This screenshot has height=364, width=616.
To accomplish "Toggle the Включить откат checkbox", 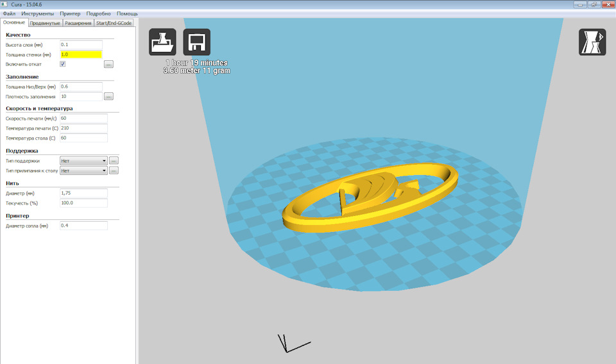I will tap(62, 64).
